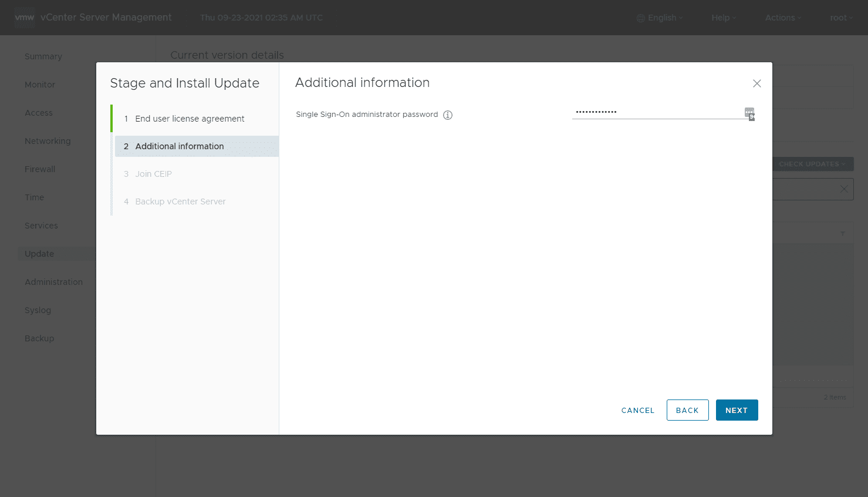Screen dimensions: 868x497
Task: Click the Back button
Action: [687, 410]
